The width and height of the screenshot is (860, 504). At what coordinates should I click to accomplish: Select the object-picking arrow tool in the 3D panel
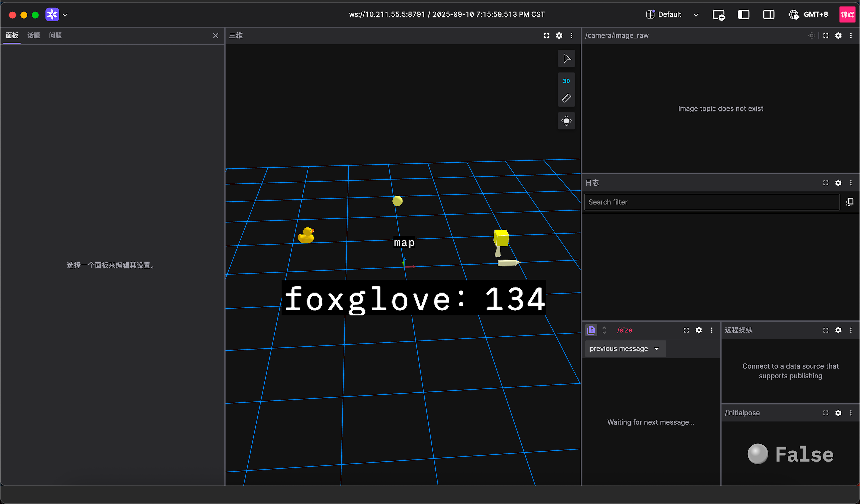click(x=566, y=58)
